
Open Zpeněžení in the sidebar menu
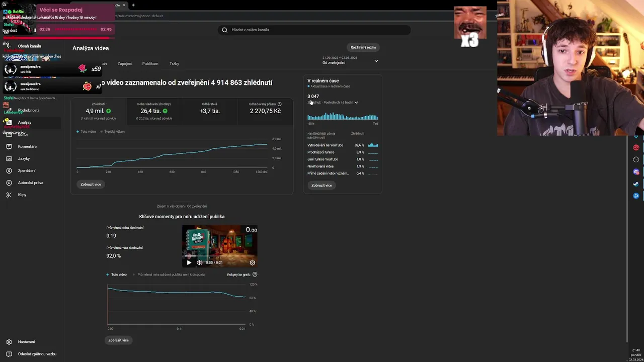(32, 170)
